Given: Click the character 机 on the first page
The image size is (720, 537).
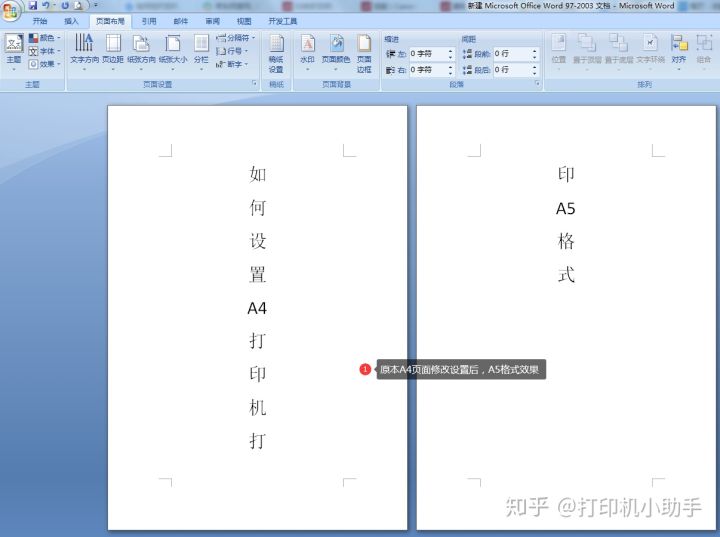Looking at the screenshot, I should 258,407.
